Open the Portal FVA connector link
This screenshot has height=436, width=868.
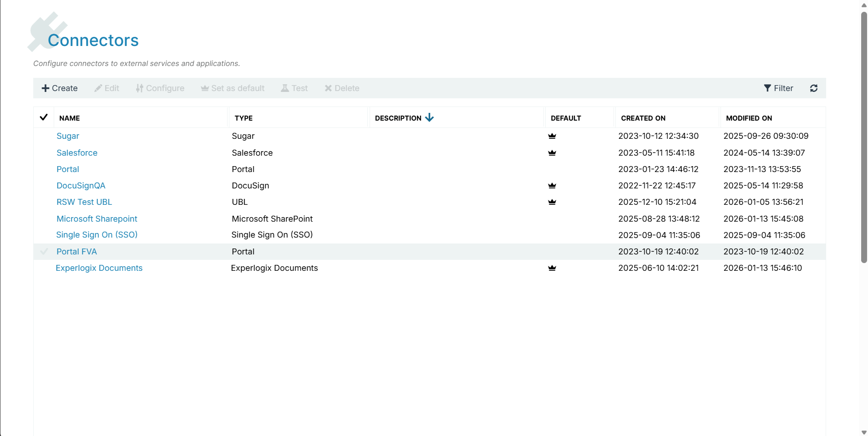click(77, 252)
